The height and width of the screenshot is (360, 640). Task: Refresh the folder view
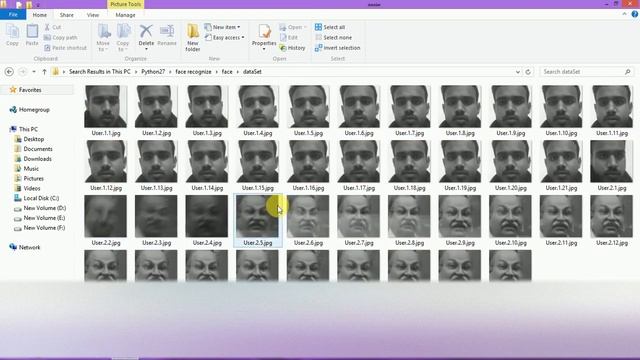click(528, 72)
